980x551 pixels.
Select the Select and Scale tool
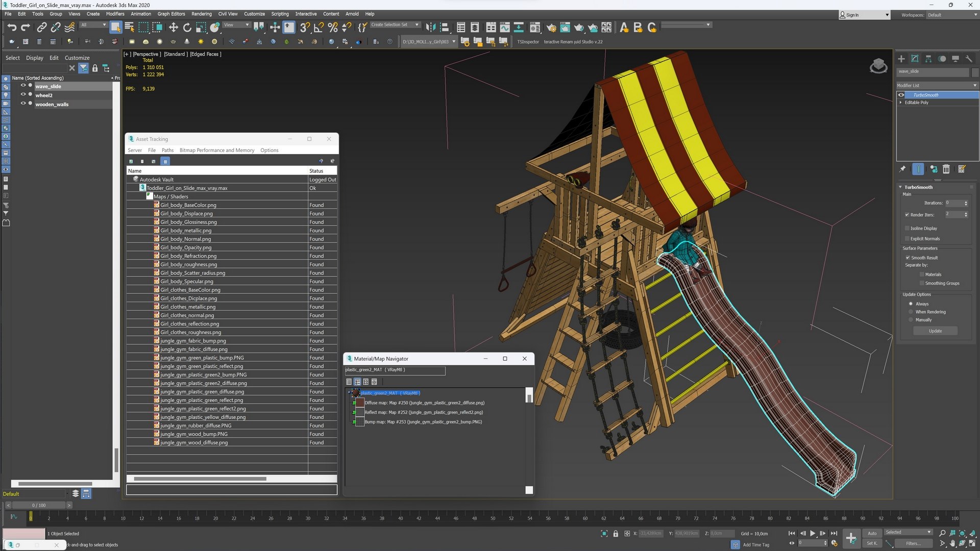201,27
